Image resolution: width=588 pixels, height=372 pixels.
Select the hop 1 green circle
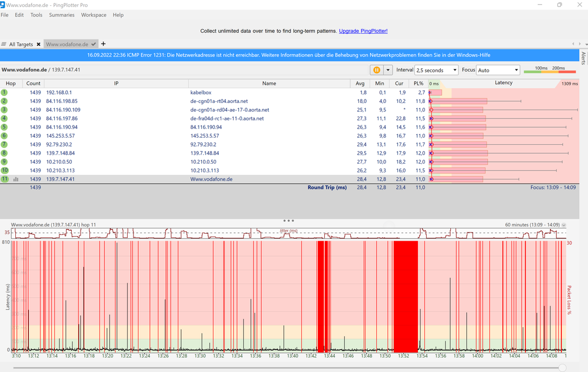click(x=5, y=92)
